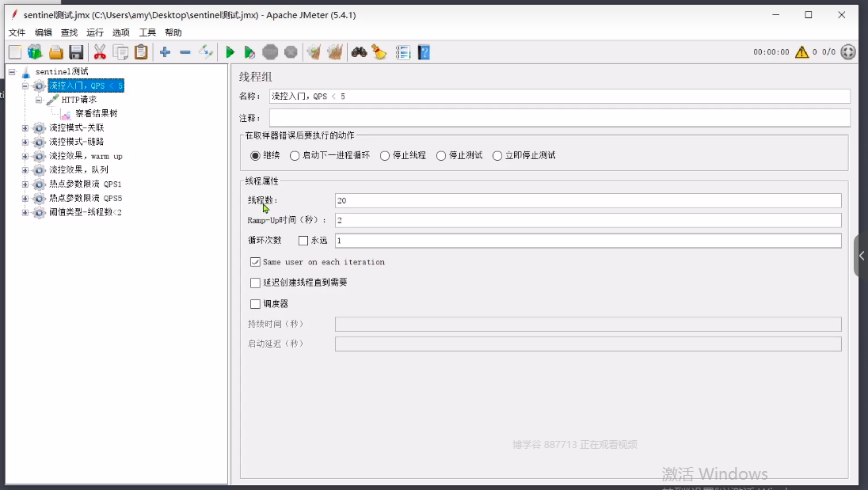
Task: Expand 流控效果, warm up thread group
Action: [25, 157]
